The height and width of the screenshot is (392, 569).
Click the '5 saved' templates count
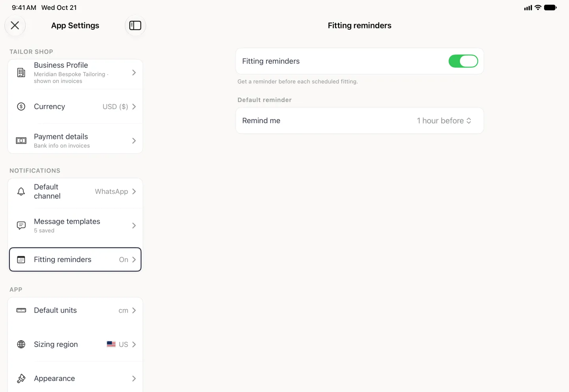(44, 231)
